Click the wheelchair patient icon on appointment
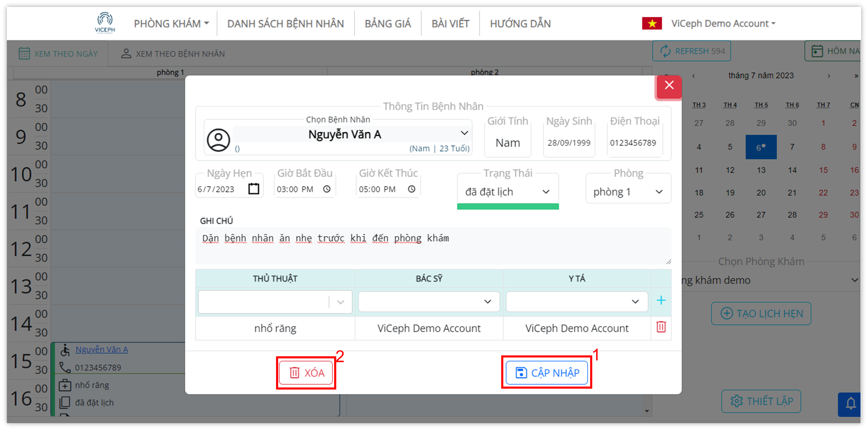This screenshot has width=868, height=430. click(x=65, y=350)
